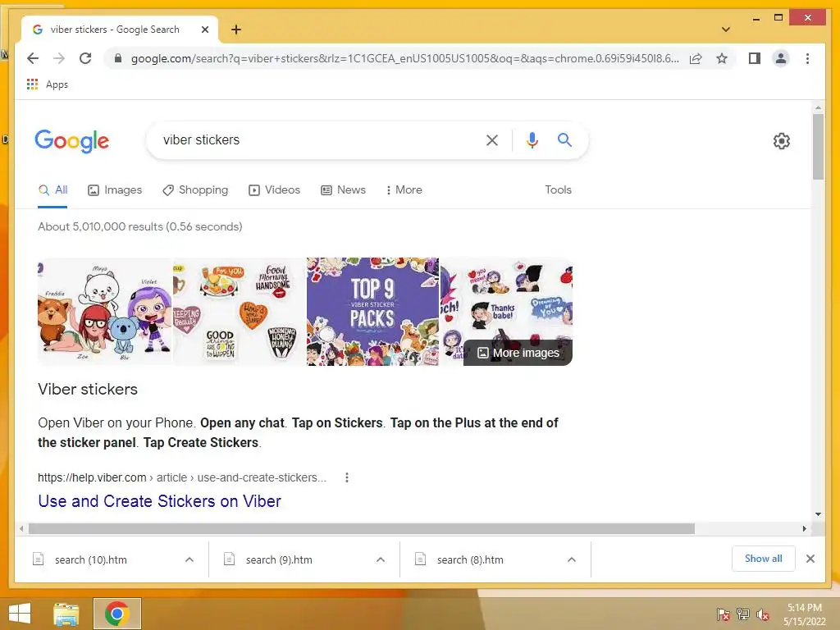Click the More images button

pos(518,353)
